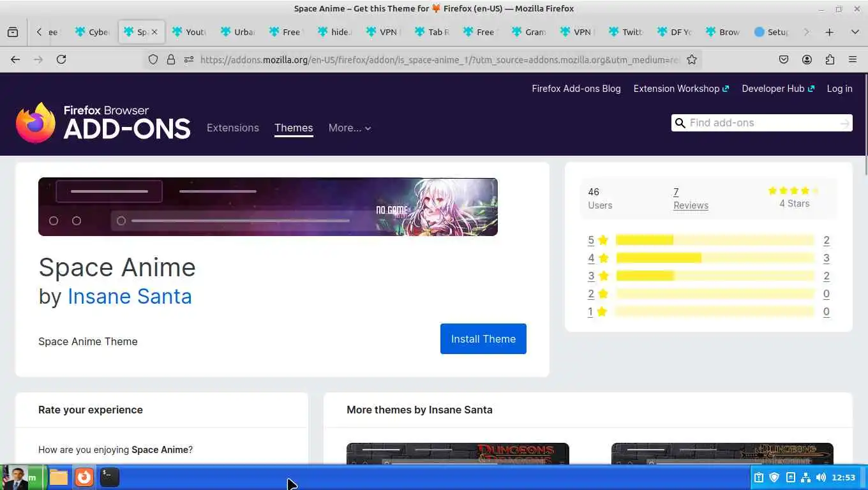The image size is (868, 490).
Task: Show site security padlock info
Action: [170, 59]
